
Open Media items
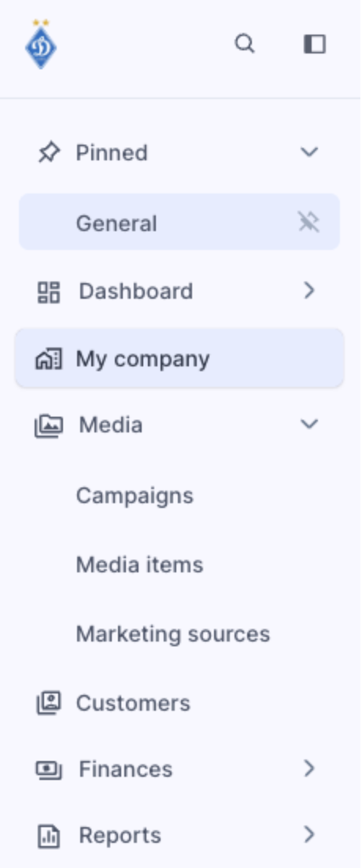(x=140, y=565)
